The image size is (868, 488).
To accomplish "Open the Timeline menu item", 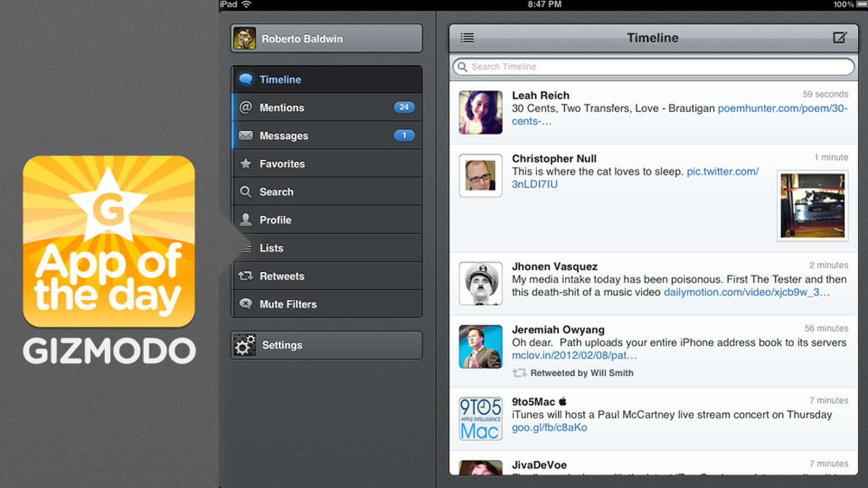I will [x=327, y=79].
